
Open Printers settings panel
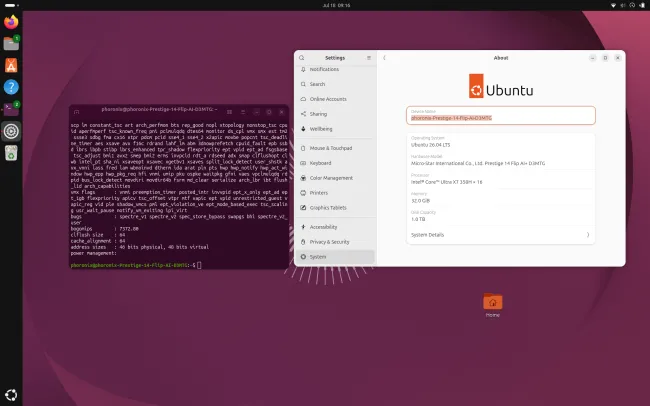click(335, 193)
